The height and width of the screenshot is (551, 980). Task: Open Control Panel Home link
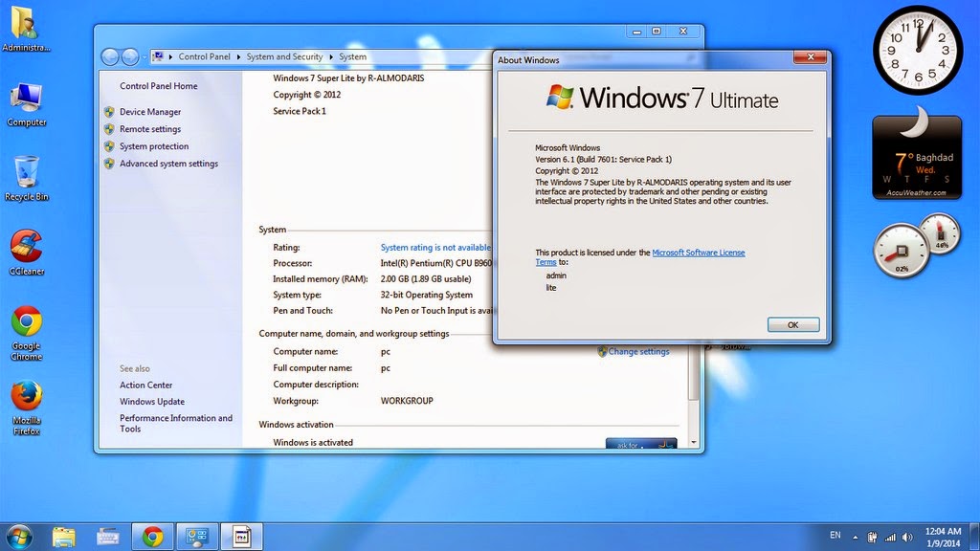(x=158, y=86)
